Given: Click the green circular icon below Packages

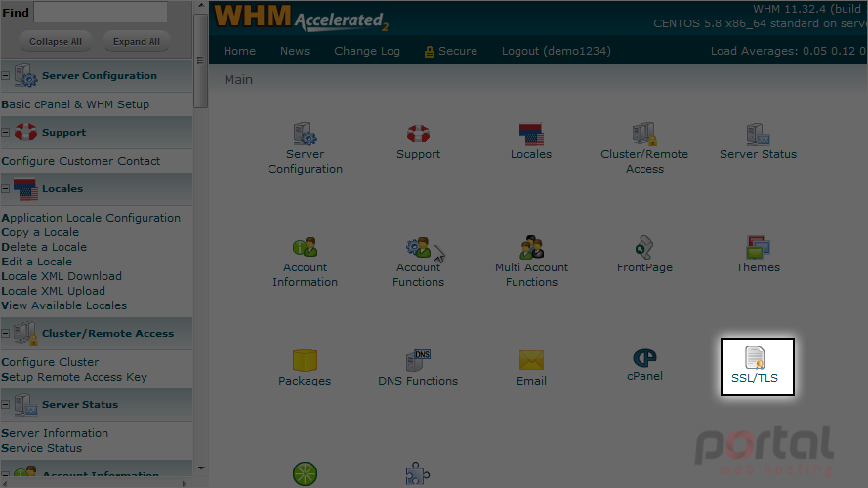Looking at the screenshot, I should (305, 474).
